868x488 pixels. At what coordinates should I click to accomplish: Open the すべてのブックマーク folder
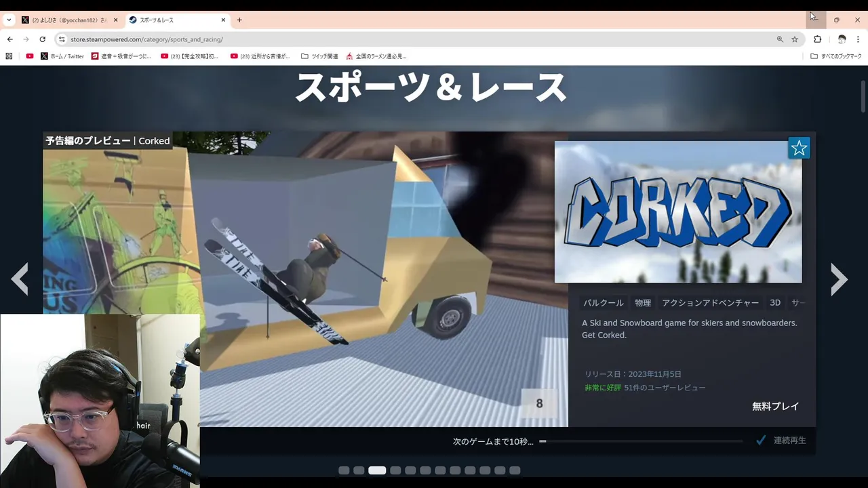pyautogui.click(x=836, y=56)
